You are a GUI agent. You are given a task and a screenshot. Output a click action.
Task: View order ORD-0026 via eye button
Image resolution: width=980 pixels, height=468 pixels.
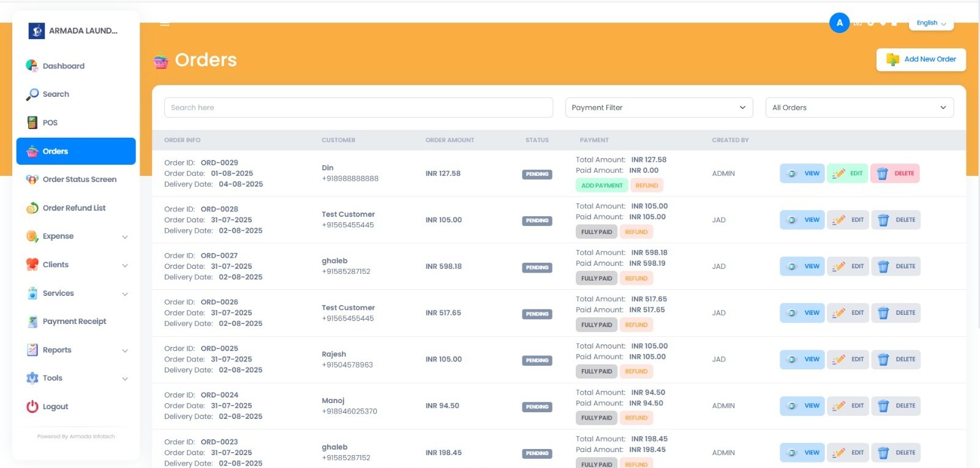[802, 313]
